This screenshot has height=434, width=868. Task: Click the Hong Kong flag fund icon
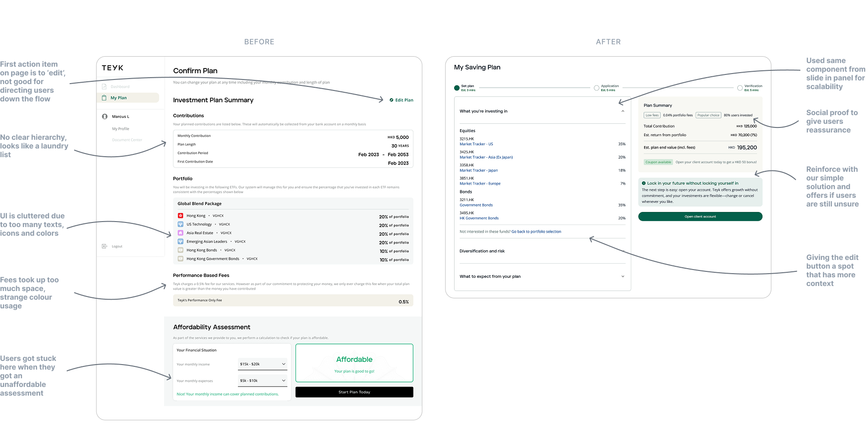click(180, 216)
